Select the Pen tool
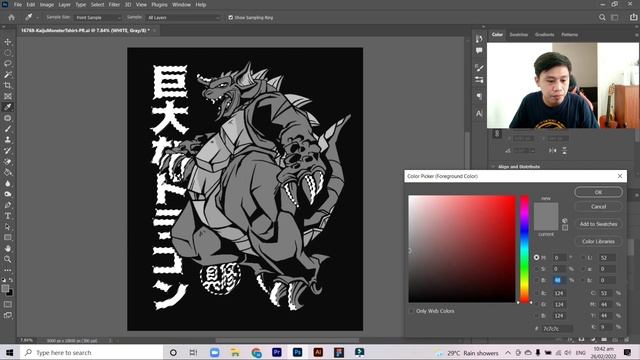 8,205
